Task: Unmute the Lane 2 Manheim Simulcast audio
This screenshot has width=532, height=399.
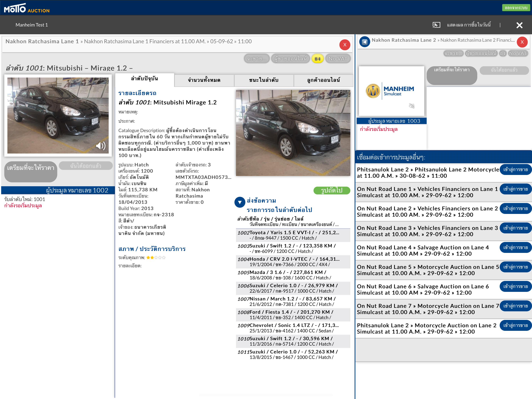Action: 412,106
